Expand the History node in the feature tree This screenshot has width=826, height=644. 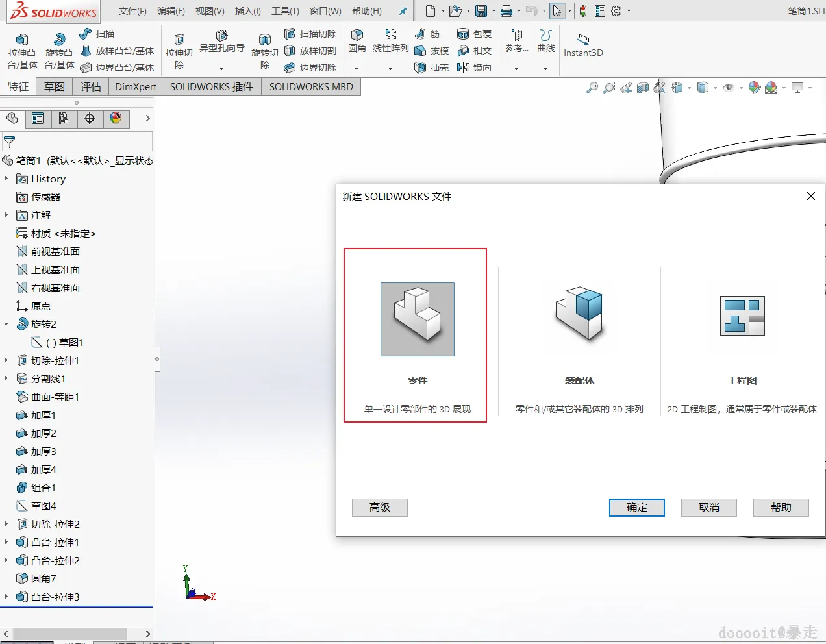pyautogui.click(x=6, y=179)
